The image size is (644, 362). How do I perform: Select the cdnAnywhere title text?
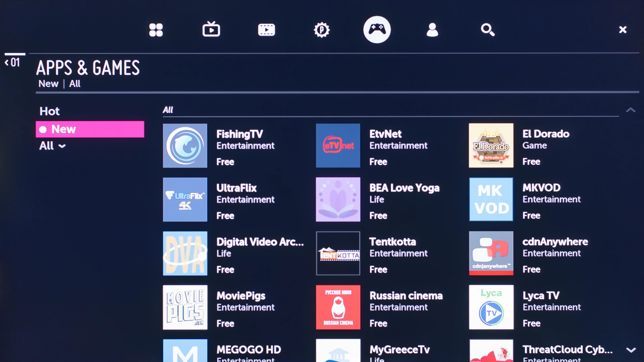(555, 242)
